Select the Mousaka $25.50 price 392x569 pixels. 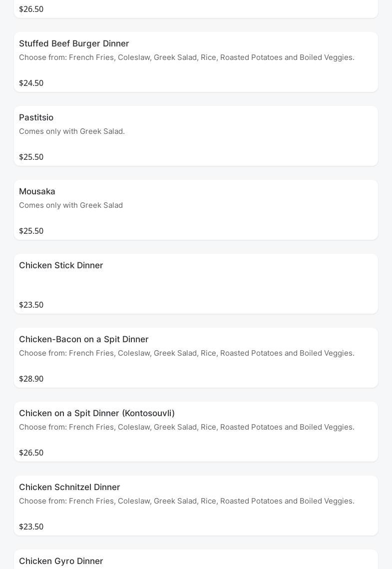point(31,231)
